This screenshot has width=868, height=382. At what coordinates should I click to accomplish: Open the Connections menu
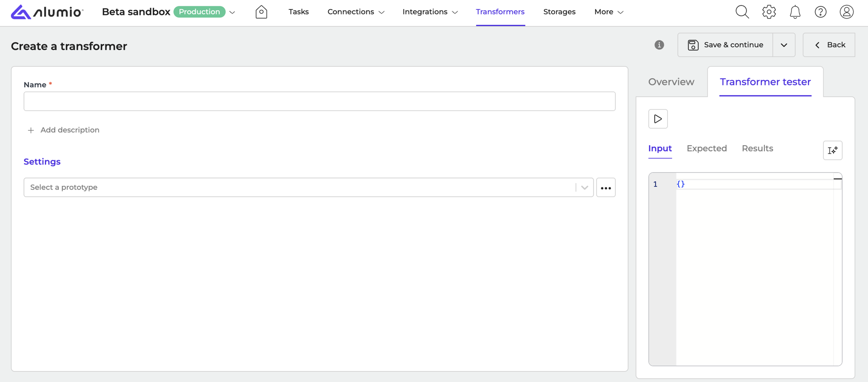[356, 12]
